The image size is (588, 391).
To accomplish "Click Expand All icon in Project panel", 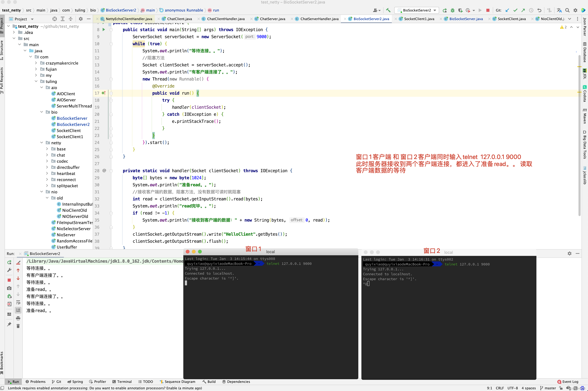I will pyautogui.click(x=63, y=19).
